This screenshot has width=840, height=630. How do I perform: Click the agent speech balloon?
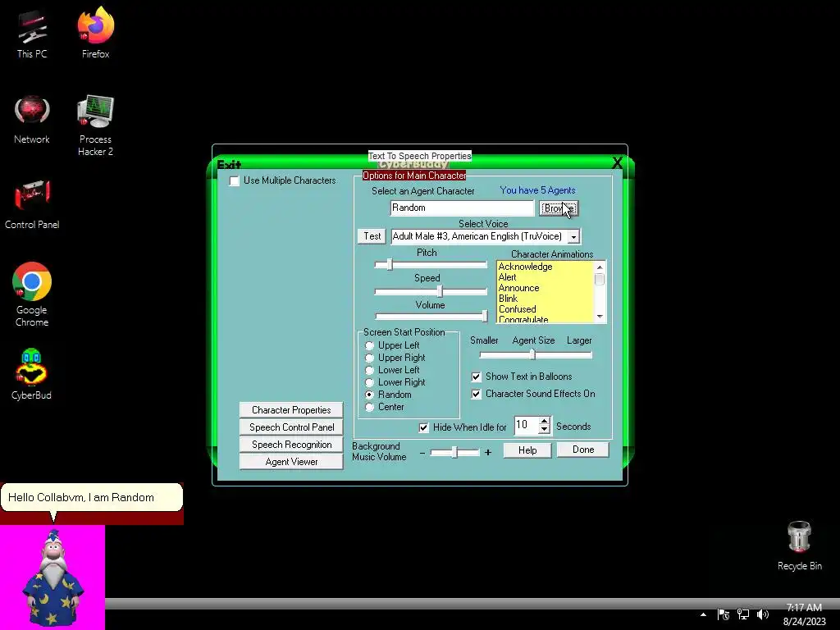click(x=92, y=498)
